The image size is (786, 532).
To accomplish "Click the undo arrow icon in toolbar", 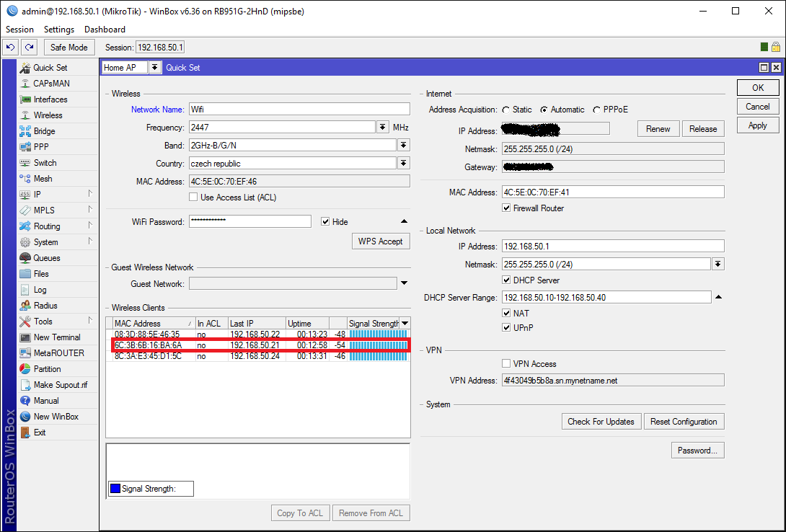I will click(x=11, y=48).
